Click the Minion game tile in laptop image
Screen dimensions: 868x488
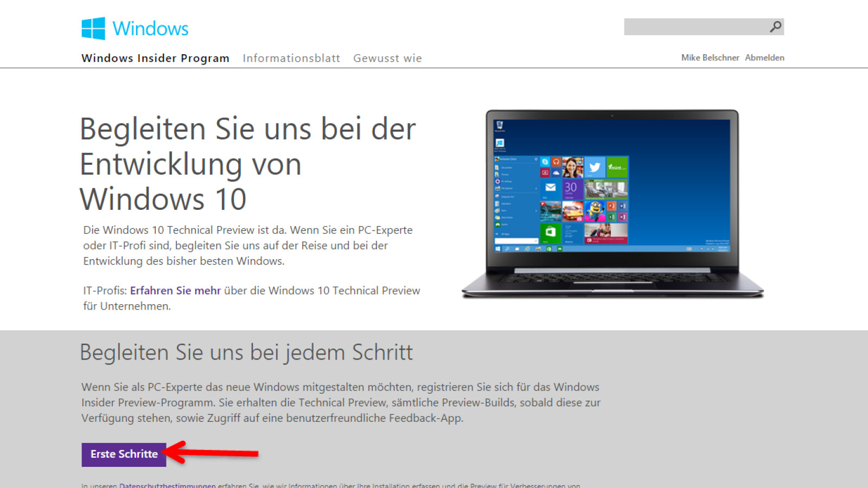tap(595, 210)
